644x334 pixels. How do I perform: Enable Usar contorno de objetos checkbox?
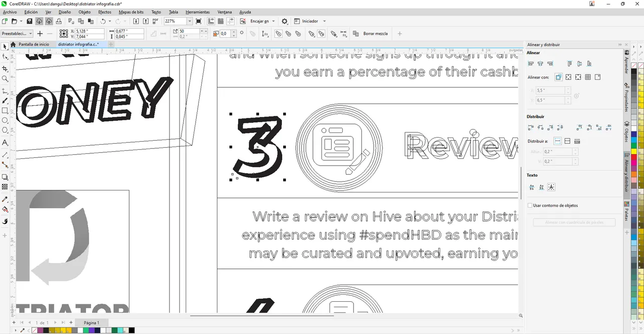click(x=530, y=206)
